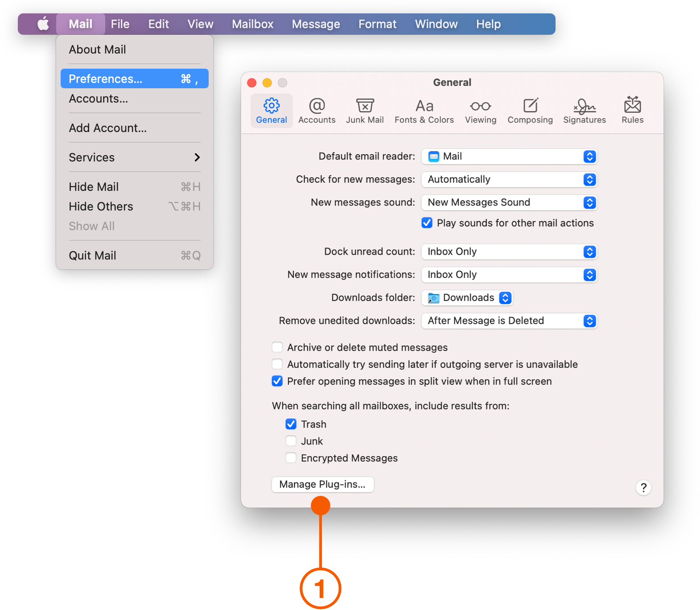Screen dimensions: 700x610
Task: Open the Format menu
Action: pyautogui.click(x=378, y=24)
